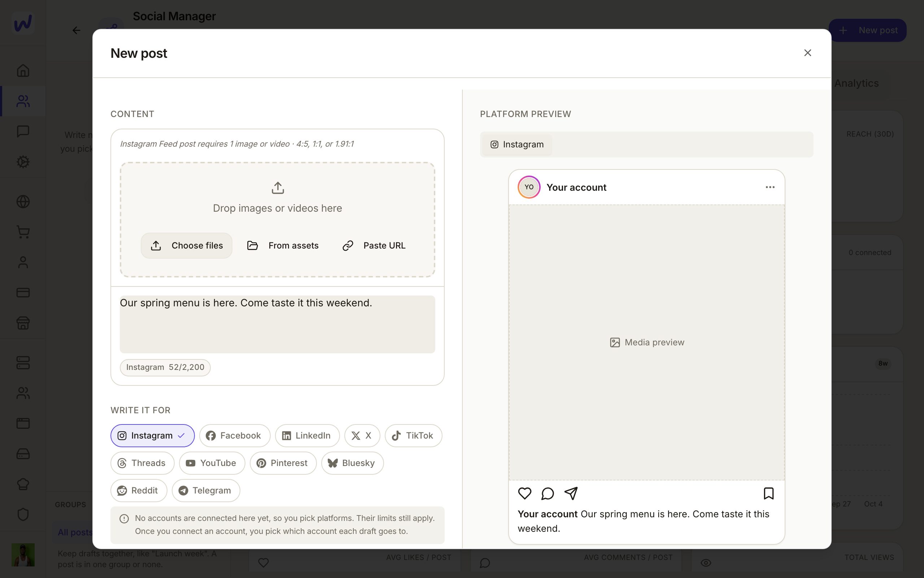
Task: Select the Pinterest platform chip
Action: [283, 463]
